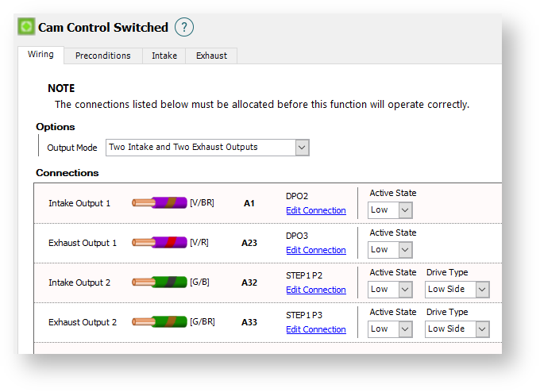Open the help question mark icon
Viewport: 540px width, 392px height.
[x=184, y=27]
